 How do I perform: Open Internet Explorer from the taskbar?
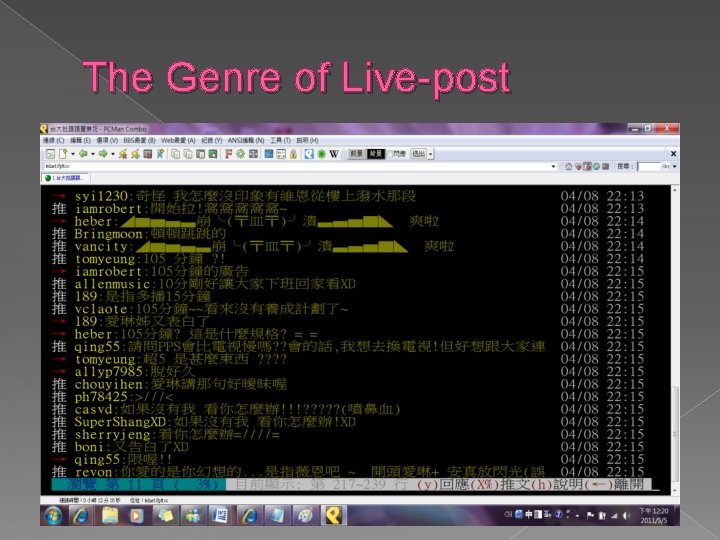click(x=82, y=515)
